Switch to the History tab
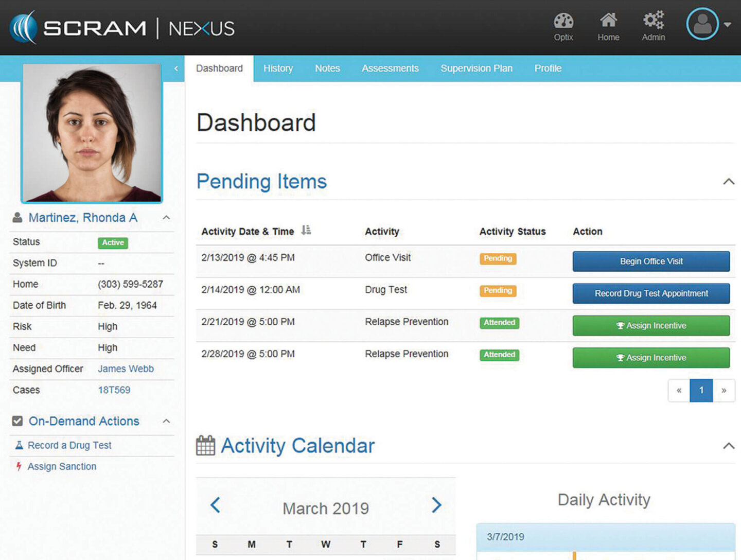The image size is (741, 560). point(278,68)
